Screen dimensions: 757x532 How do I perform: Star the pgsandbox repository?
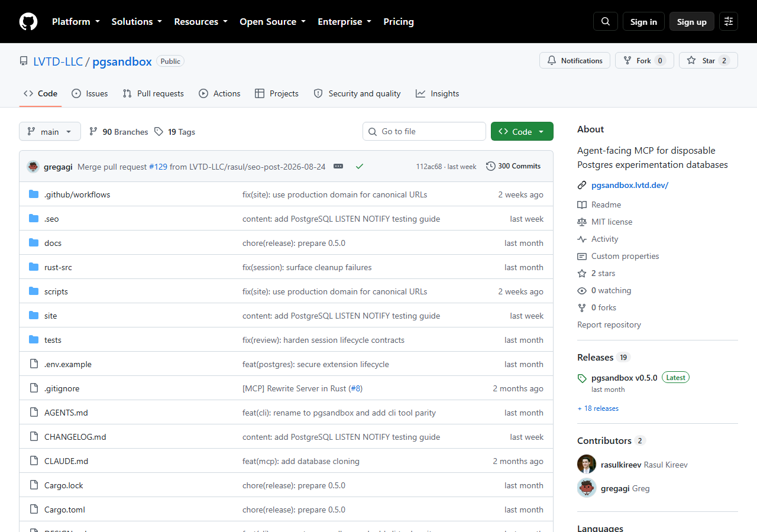[709, 60]
